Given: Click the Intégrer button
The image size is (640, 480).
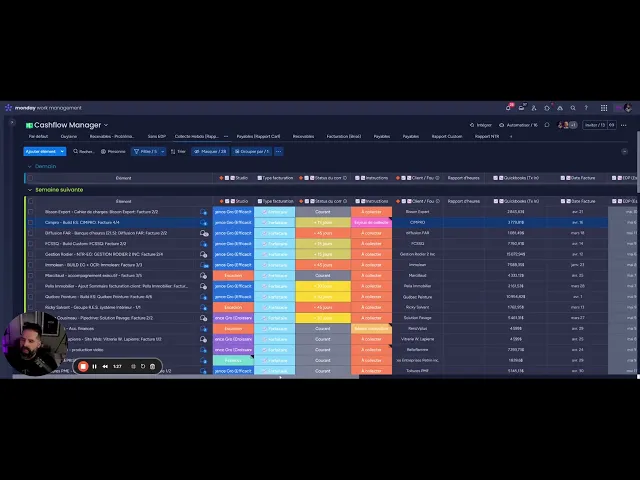Looking at the screenshot, I should click(481, 125).
